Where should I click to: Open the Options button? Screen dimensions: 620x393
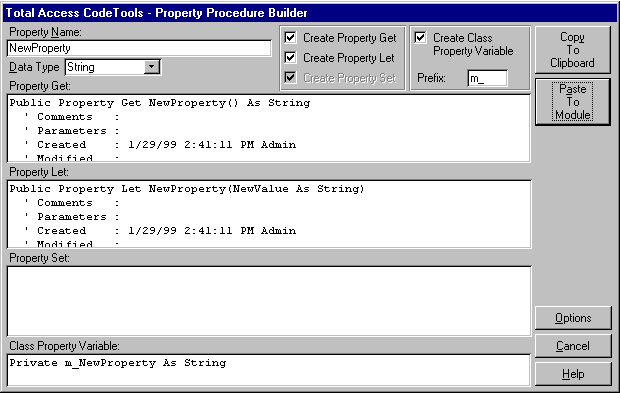573,318
